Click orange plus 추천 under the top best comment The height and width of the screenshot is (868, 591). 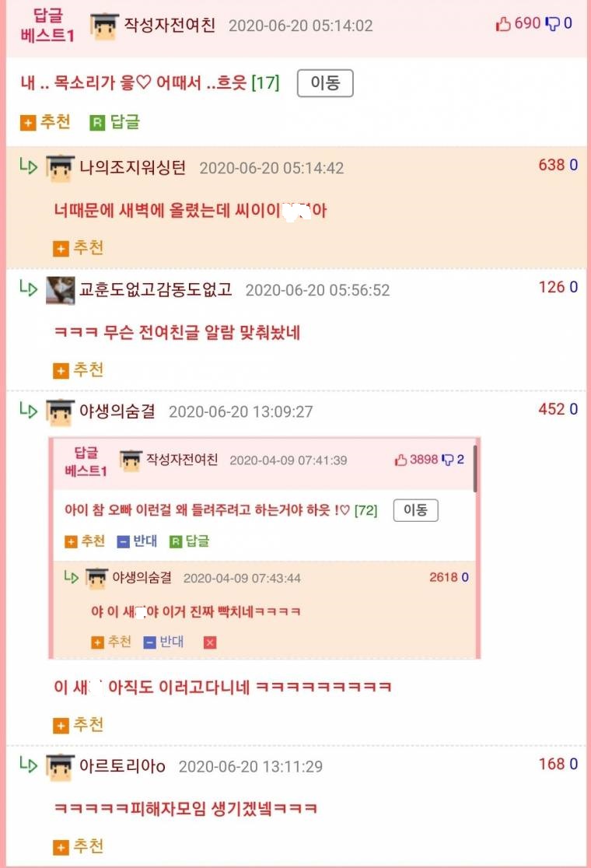point(45,122)
